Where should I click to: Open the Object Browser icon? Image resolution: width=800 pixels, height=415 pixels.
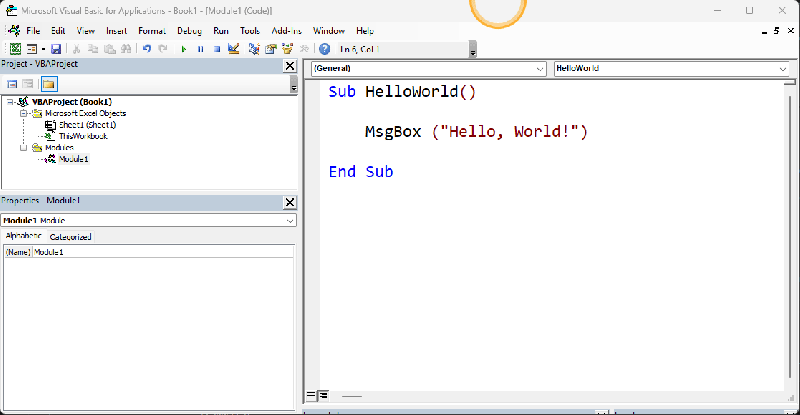pyautogui.click(x=287, y=49)
